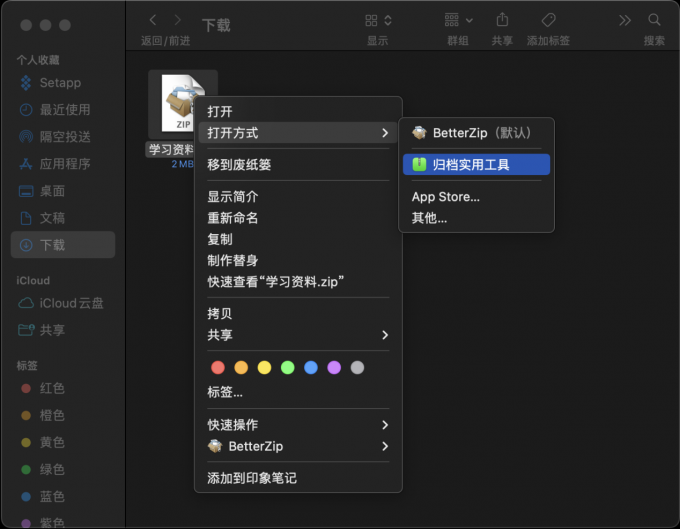Apply the red tag color dot
Screen dimensions: 680x529
coord(218,368)
